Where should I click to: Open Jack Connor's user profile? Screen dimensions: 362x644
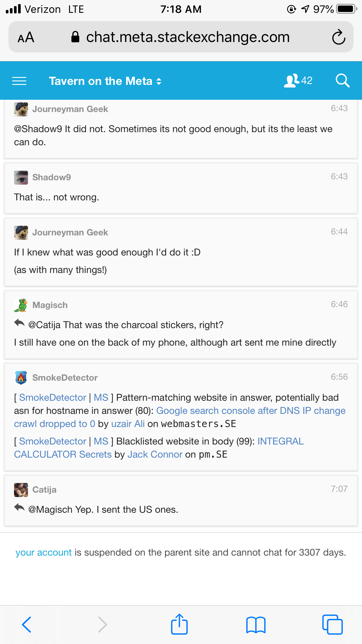click(155, 454)
